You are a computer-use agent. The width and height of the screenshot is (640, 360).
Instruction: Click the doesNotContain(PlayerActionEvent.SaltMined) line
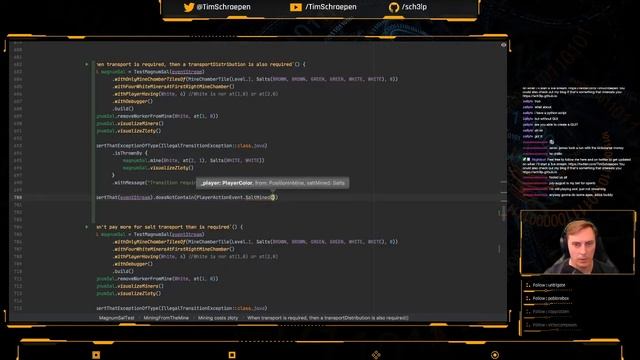(x=187, y=197)
